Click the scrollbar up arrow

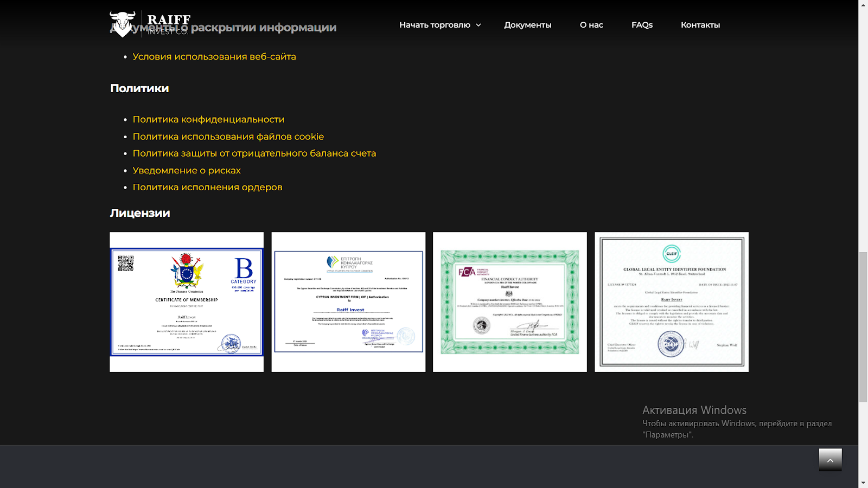(863, 4)
